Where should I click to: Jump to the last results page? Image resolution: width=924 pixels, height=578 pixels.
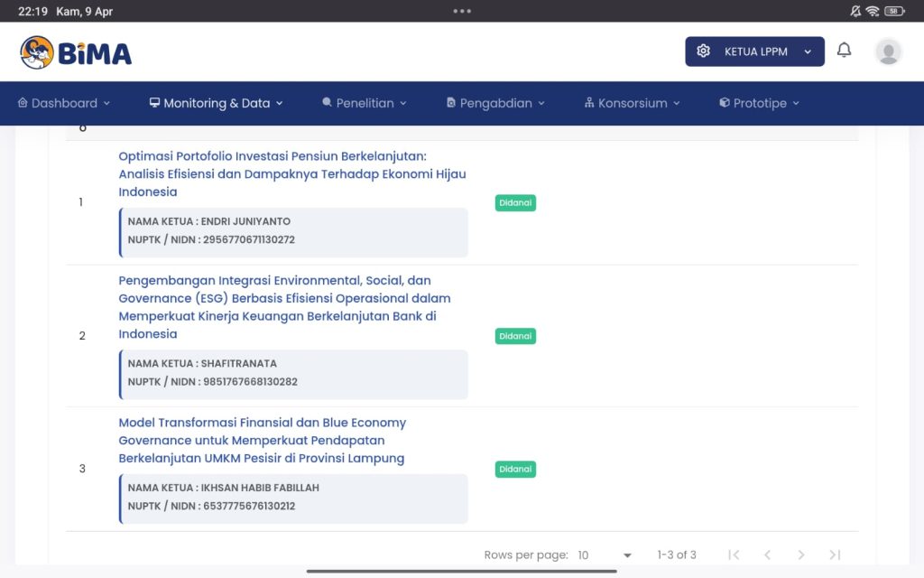coord(835,555)
